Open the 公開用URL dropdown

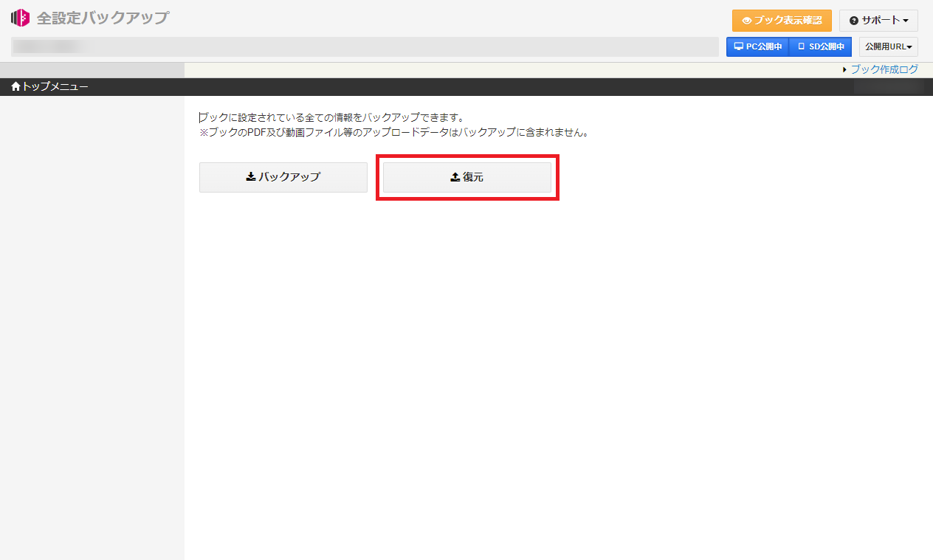click(888, 46)
